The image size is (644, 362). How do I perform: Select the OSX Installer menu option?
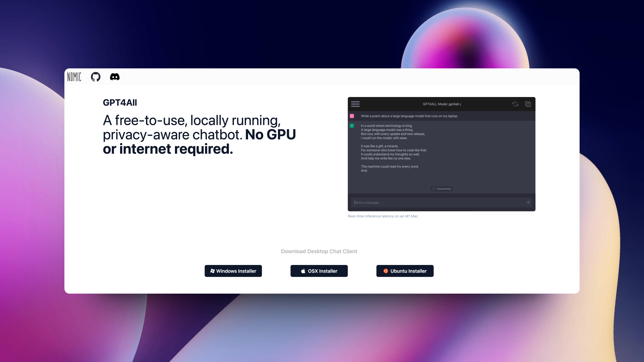(319, 271)
